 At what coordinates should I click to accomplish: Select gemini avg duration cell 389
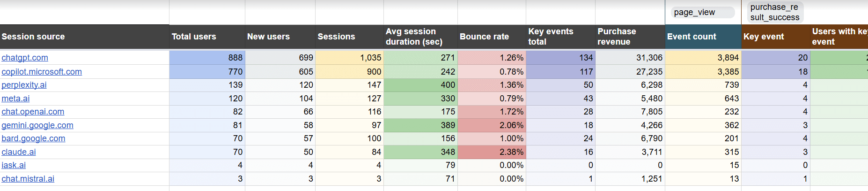[x=421, y=125]
